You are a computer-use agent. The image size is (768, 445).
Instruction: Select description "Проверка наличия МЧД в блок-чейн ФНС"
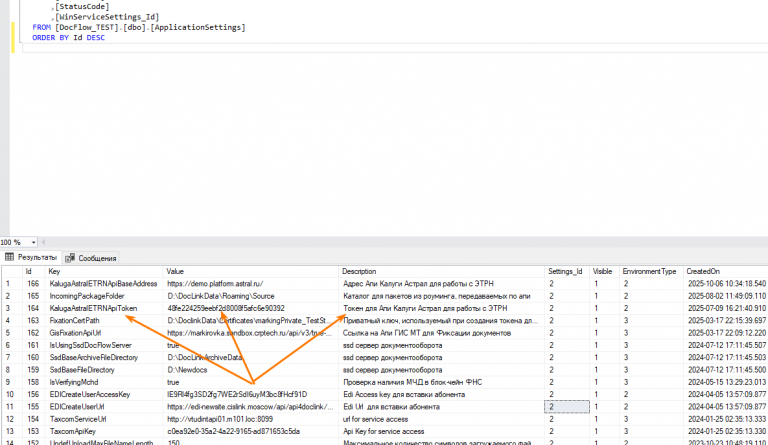tap(441, 382)
